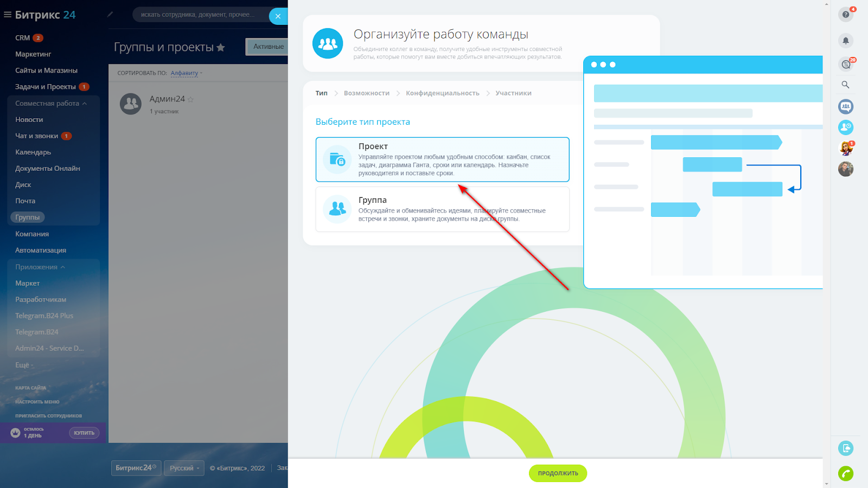868x488 pixels.
Task: Click the Купить button
Action: 84,433
